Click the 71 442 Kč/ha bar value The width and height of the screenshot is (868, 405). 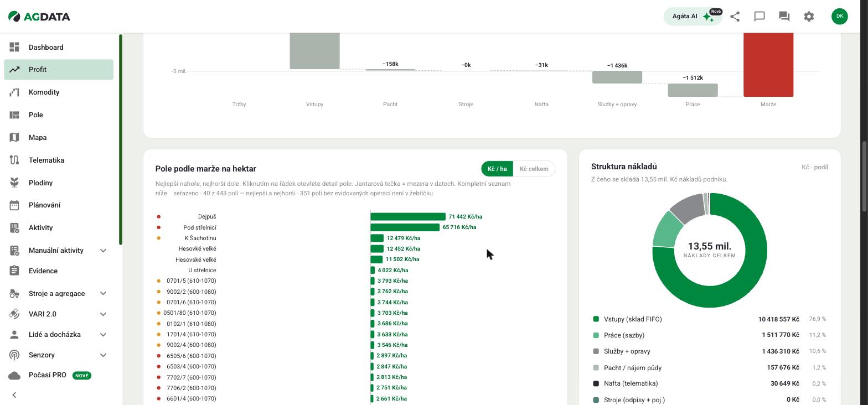point(466,216)
